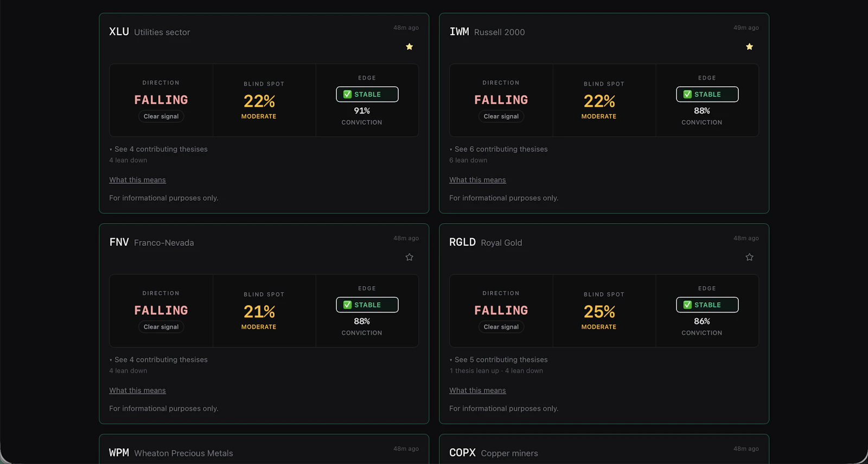868x464 pixels.
Task: Open RGLD 'What this means' link
Action: coord(477,391)
